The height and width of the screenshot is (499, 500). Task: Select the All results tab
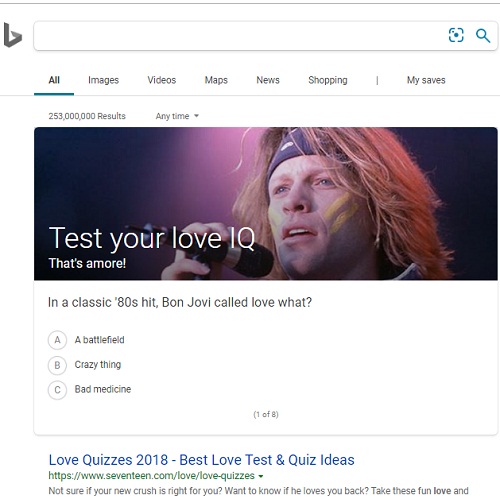click(x=54, y=80)
